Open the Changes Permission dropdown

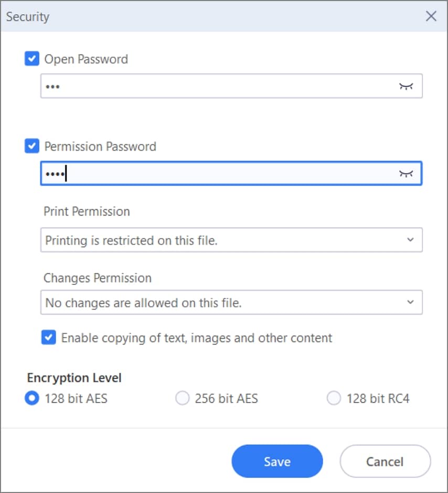point(231,303)
